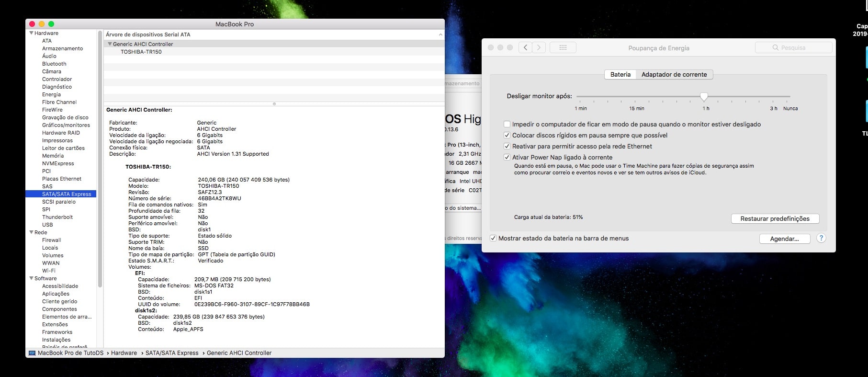Viewport: 868px width, 377px height.
Task: Click Generic AHCI Controller in path bar
Action: [x=239, y=353]
